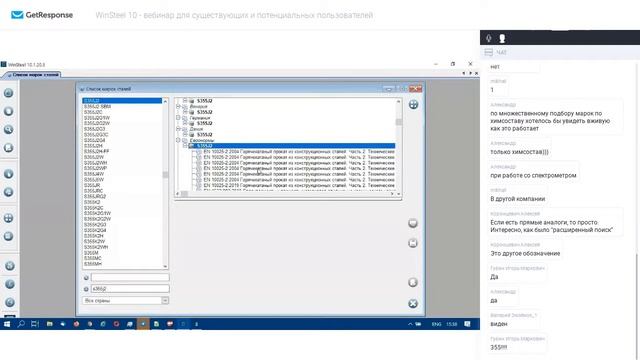Select the Евронормы tree label
The height and width of the screenshot is (360, 640).
202,140
